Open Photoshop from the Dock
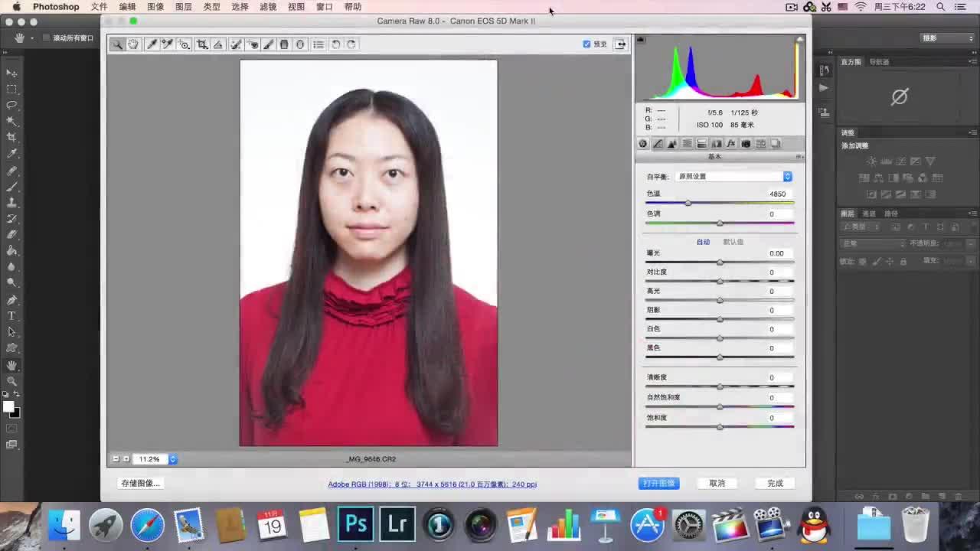Screen dimensions: 980x551 [356, 524]
